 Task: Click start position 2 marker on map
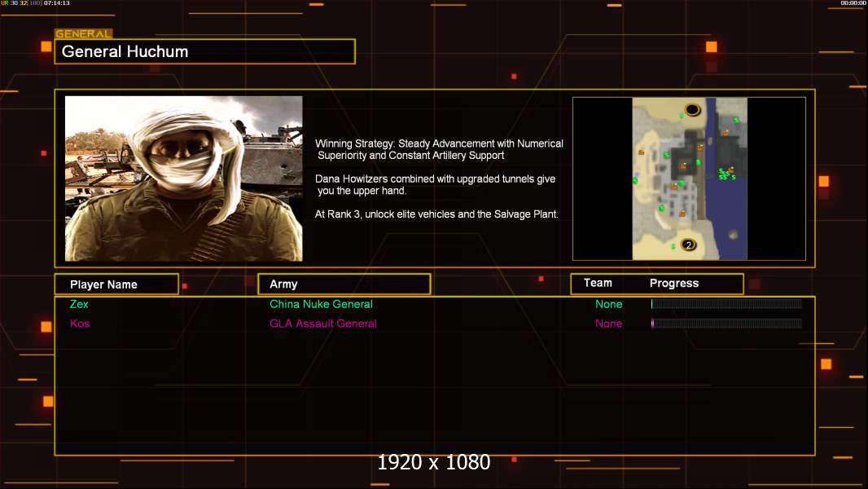click(x=689, y=244)
